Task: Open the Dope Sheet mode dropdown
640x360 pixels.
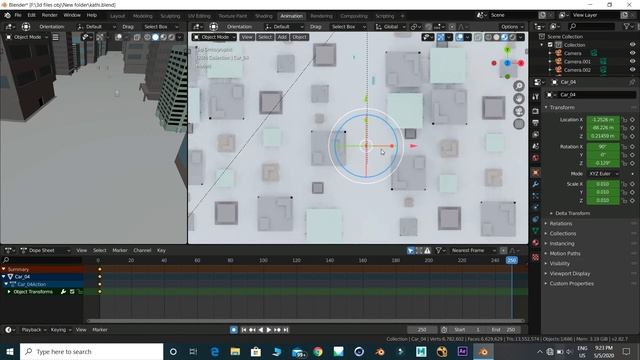Action: pyautogui.click(x=45, y=251)
